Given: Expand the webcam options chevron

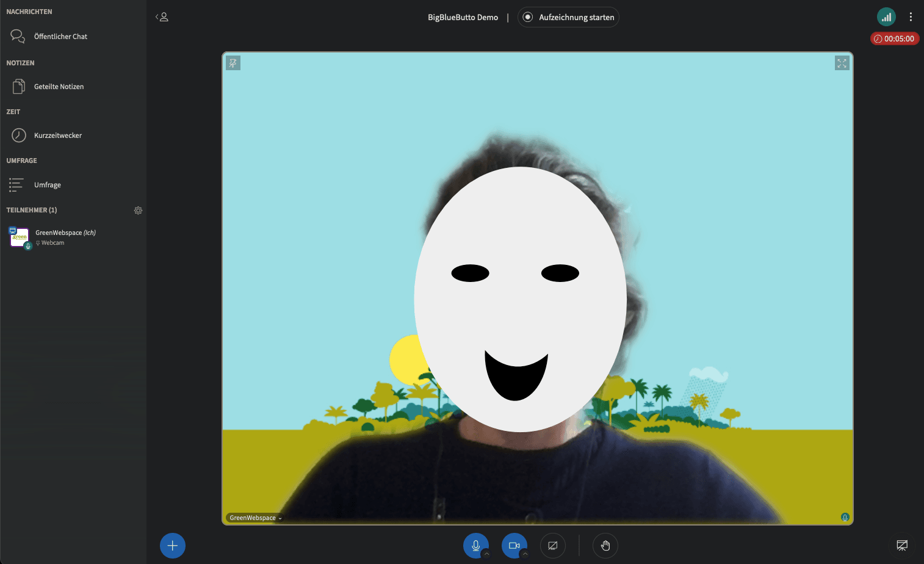Looking at the screenshot, I should (x=525, y=554).
